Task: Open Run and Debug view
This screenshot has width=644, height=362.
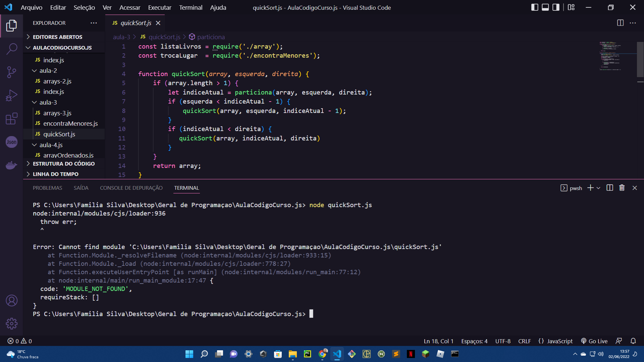Action: click(x=11, y=95)
